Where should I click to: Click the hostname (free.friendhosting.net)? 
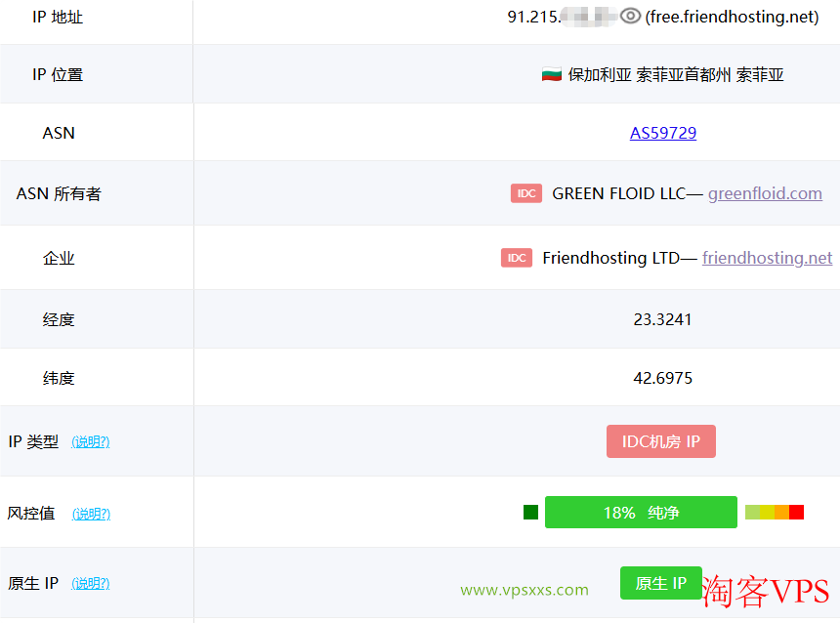coord(732,17)
